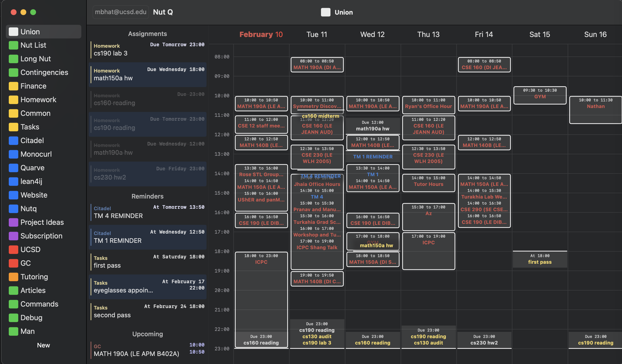Click the yellow Tasks list icon

pyautogui.click(x=13, y=127)
